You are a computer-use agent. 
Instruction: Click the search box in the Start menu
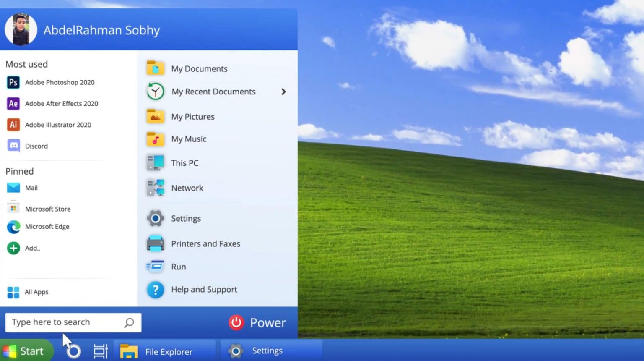67,322
